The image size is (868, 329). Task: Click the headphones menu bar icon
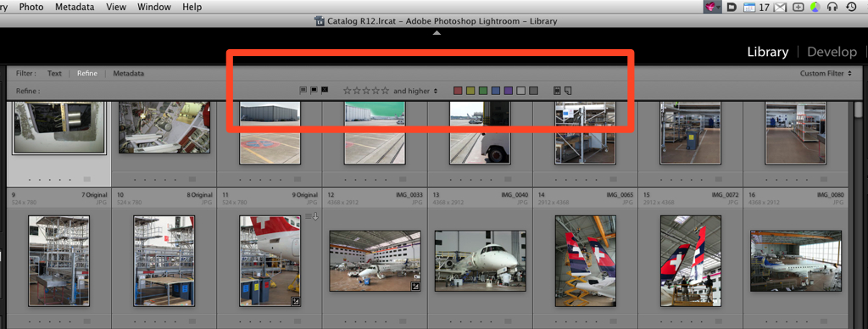[832, 7]
